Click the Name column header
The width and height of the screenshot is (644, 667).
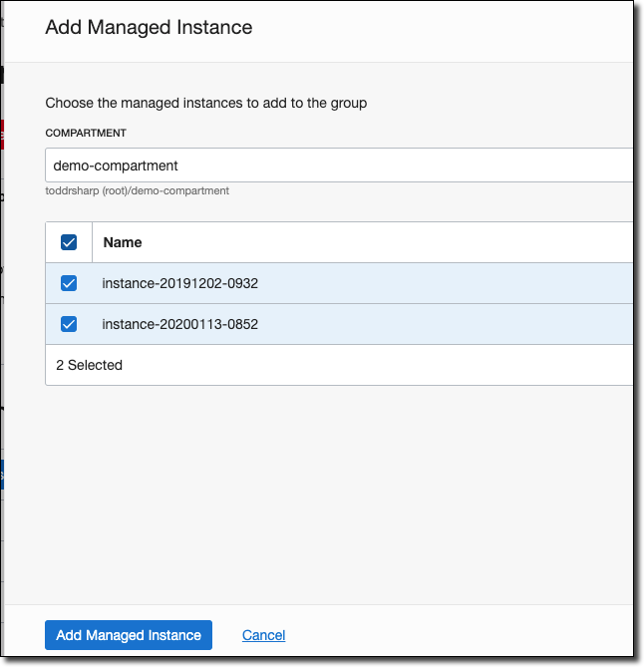[x=123, y=242]
